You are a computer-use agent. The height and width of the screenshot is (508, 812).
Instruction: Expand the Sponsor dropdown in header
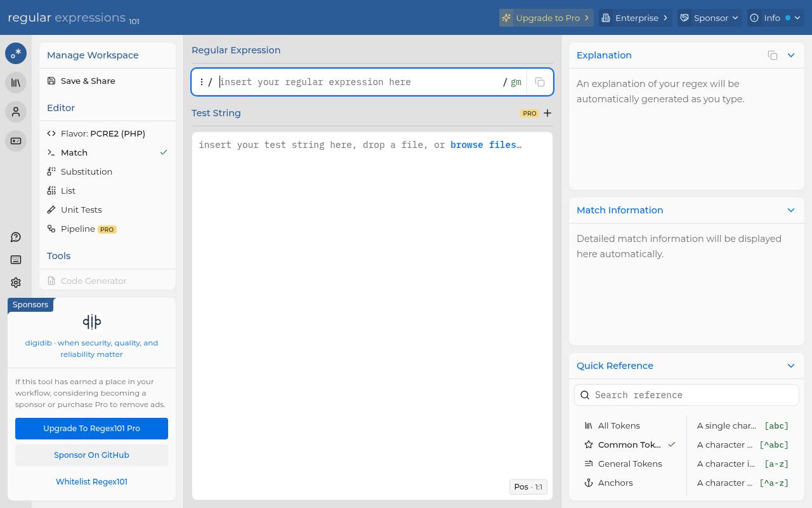coord(709,18)
